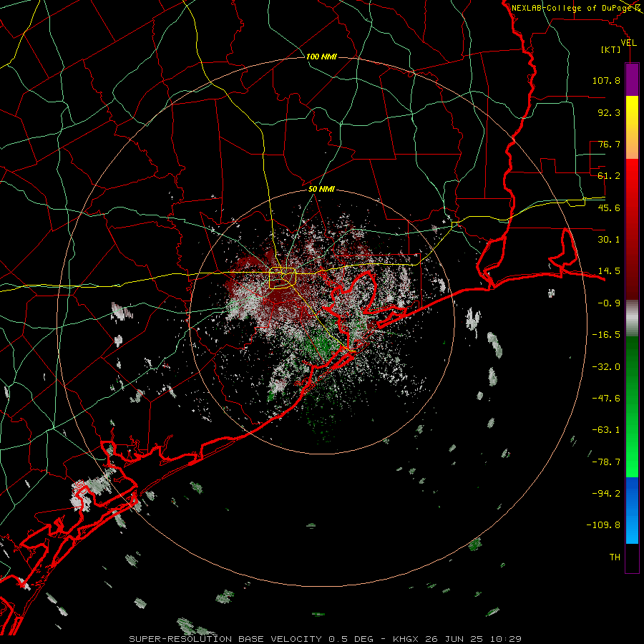Click the 50 NMI range ring label
The image size is (644, 644).
click(321, 190)
